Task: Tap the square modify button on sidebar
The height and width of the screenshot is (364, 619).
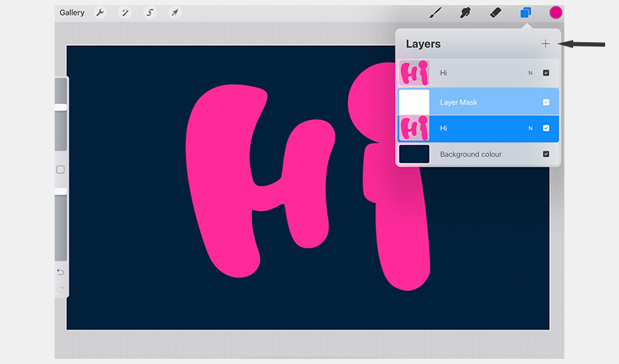Action: point(60,170)
